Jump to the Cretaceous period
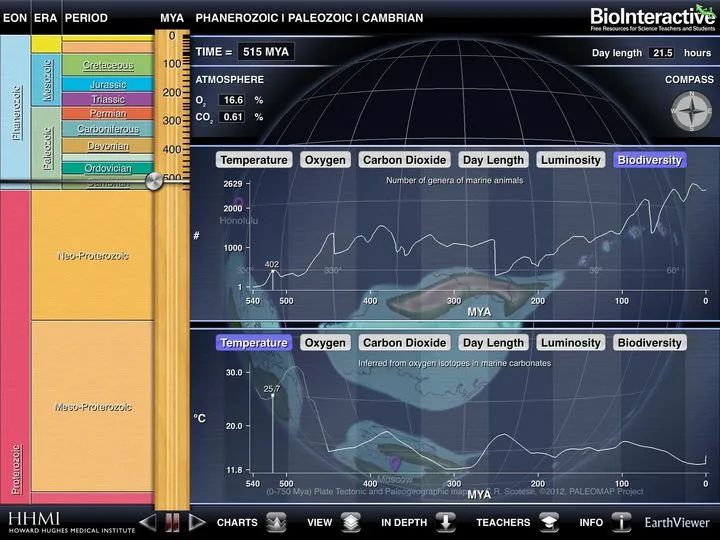Viewport: 720px width, 540px height. (x=107, y=65)
